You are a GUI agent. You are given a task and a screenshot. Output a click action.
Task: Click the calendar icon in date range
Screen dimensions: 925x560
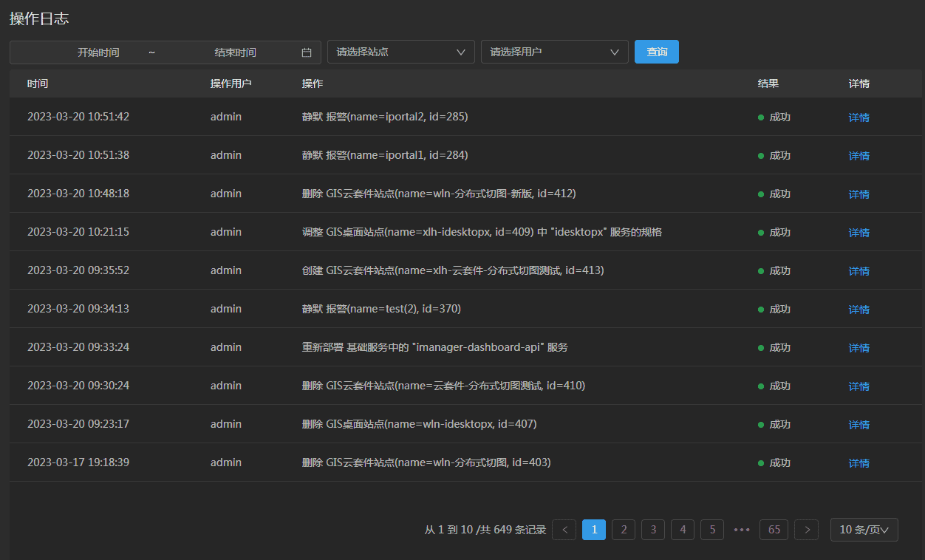[x=307, y=52]
